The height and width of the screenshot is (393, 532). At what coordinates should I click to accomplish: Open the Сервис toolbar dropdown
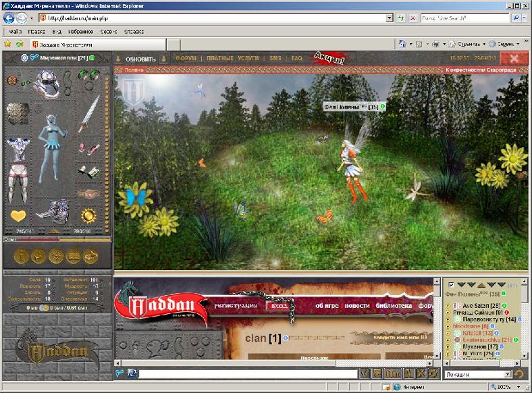504,44
